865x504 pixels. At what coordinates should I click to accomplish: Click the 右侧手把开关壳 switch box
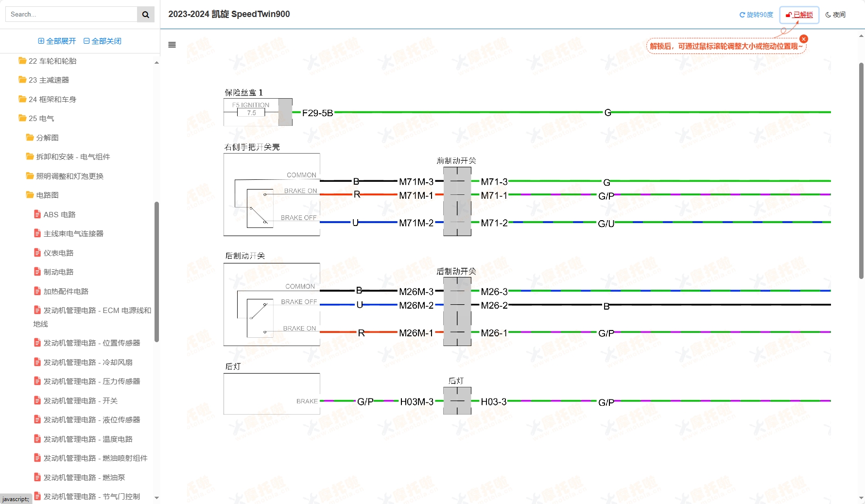pyautogui.click(x=272, y=195)
